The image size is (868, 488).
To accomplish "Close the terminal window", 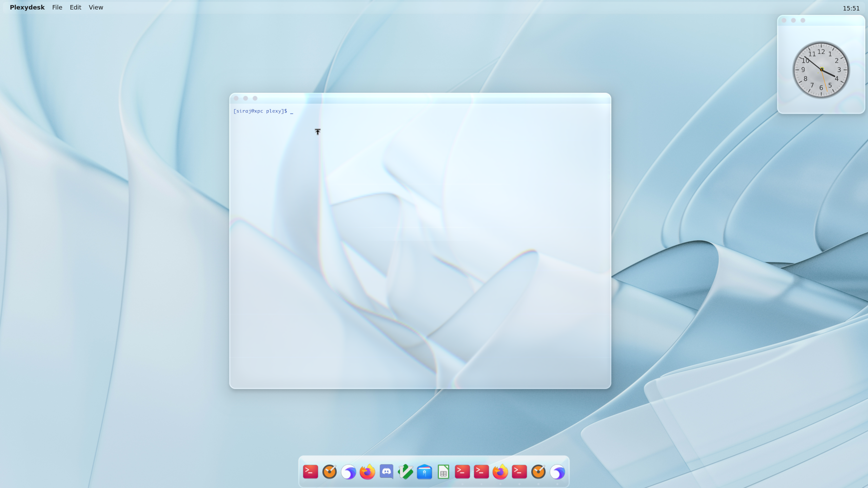I will point(236,98).
